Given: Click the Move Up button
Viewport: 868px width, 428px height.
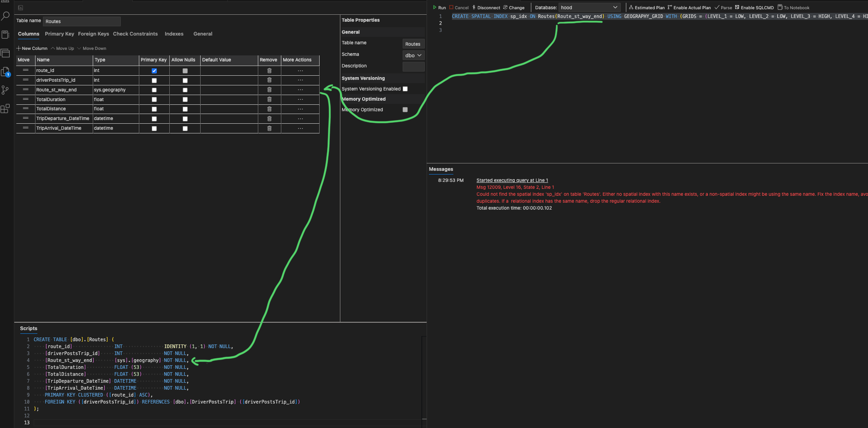Looking at the screenshot, I should tap(62, 48).
